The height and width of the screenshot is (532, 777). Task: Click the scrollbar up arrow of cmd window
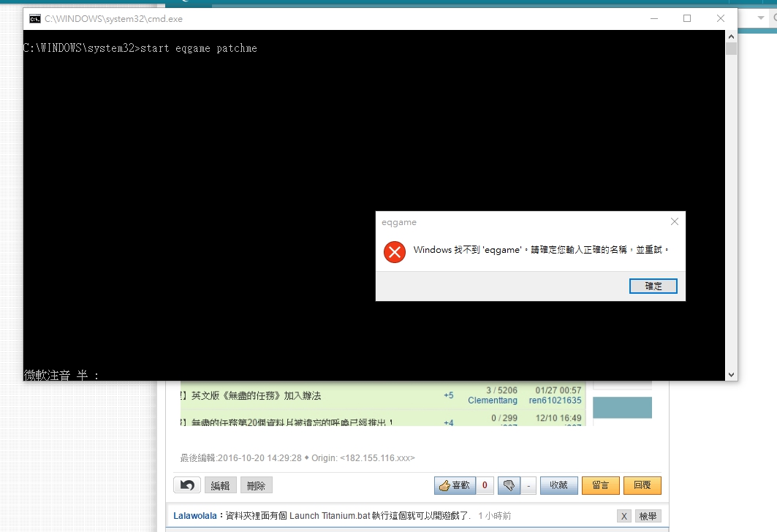point(732,34)
